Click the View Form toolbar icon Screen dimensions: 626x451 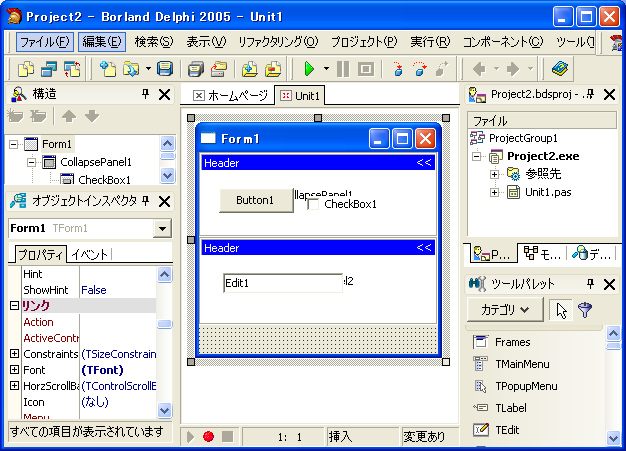(x=49, y=69)
